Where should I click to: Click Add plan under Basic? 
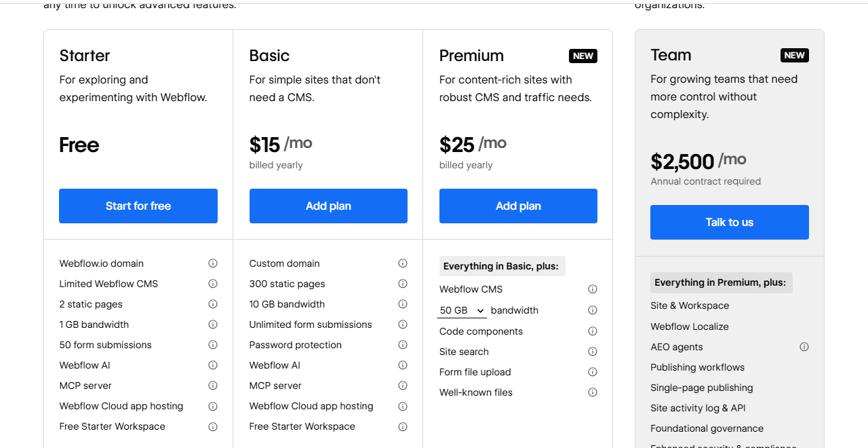328,206
